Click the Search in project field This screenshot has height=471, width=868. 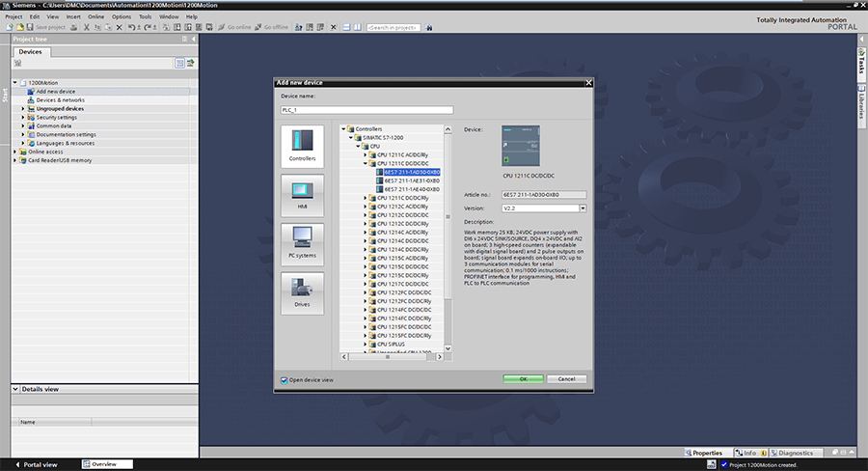[393, 27]
